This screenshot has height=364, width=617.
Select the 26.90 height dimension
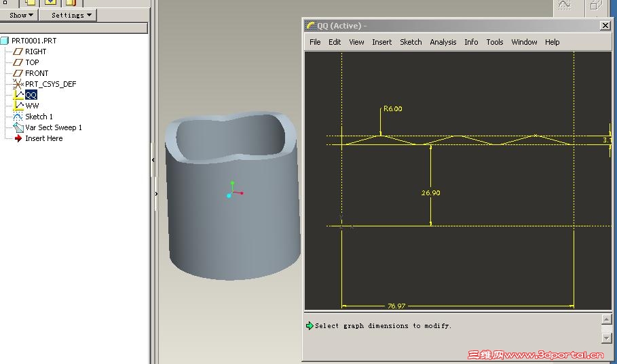[430, 193]
